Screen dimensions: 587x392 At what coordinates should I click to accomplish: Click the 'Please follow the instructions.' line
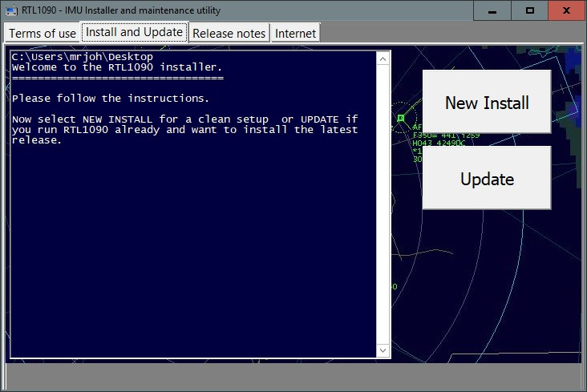(x=111, y=99)
